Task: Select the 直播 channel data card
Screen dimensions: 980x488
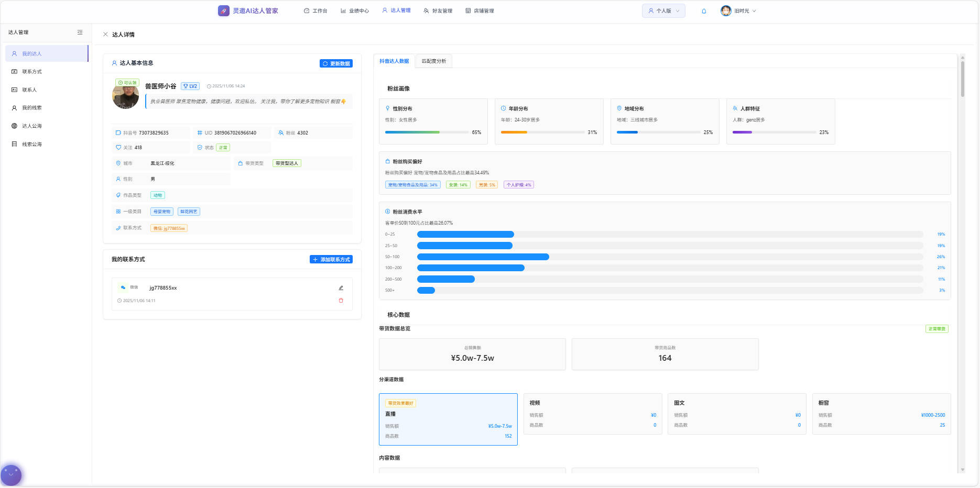Action: (448, 419)
